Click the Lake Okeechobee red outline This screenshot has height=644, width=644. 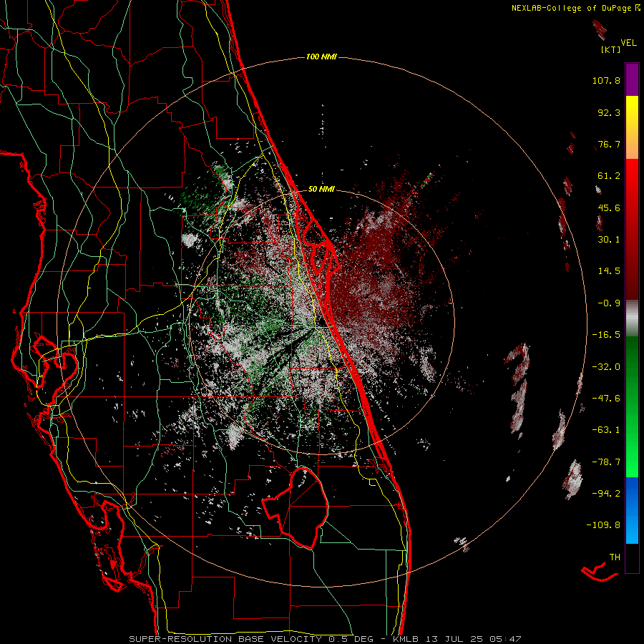click(296, 508)
